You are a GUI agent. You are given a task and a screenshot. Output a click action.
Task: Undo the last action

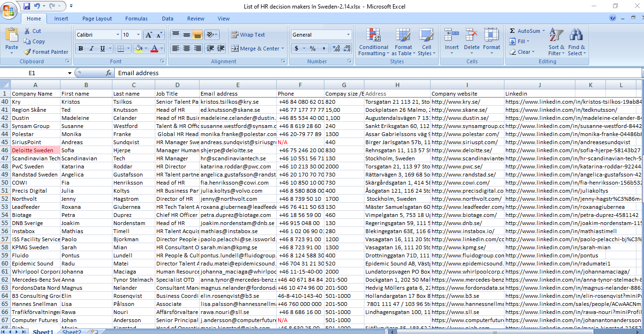point(37,6)
